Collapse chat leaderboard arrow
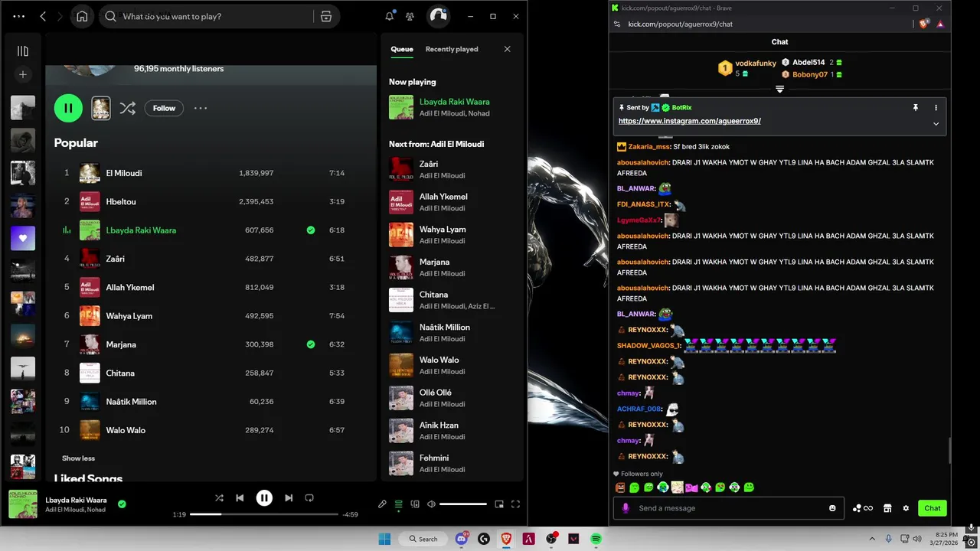 pos(779,89)
